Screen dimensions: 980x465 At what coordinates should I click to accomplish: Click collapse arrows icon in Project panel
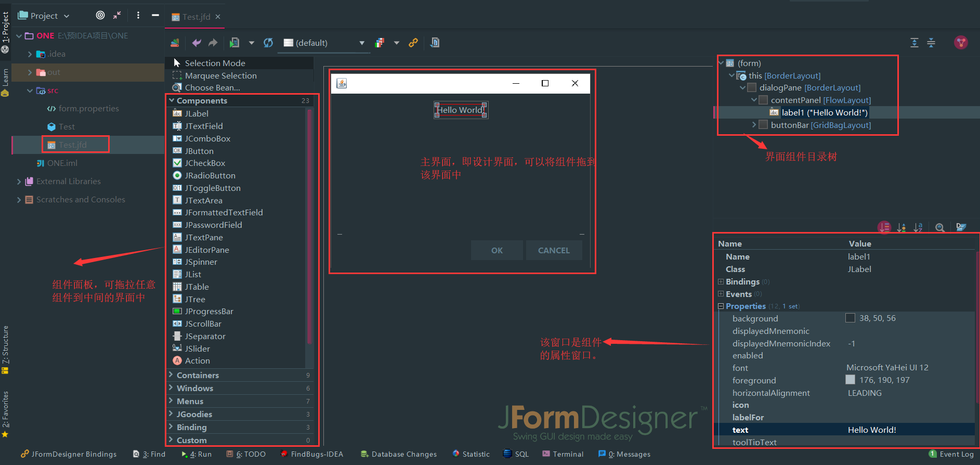click(x=117, y=16)
